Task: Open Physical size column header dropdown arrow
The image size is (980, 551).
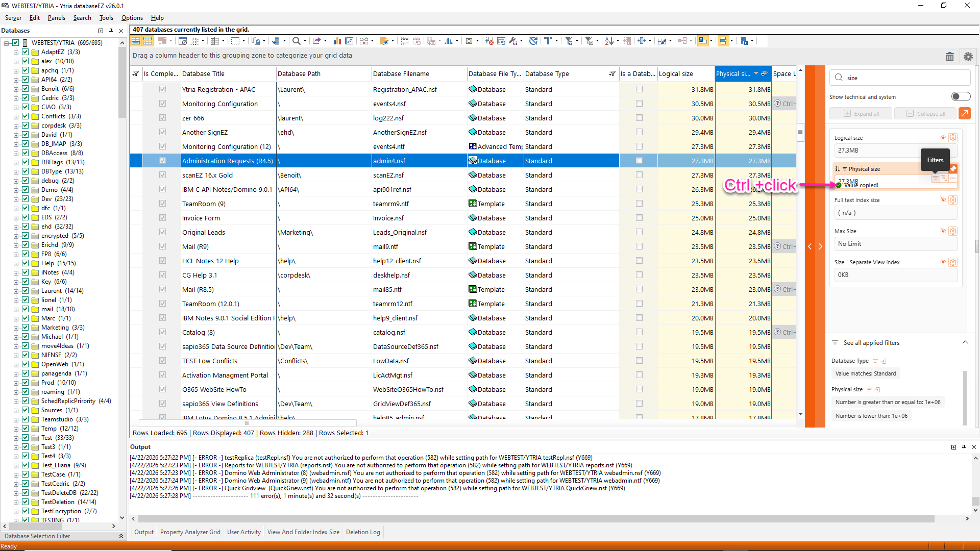Action: [x=756, y=73]
